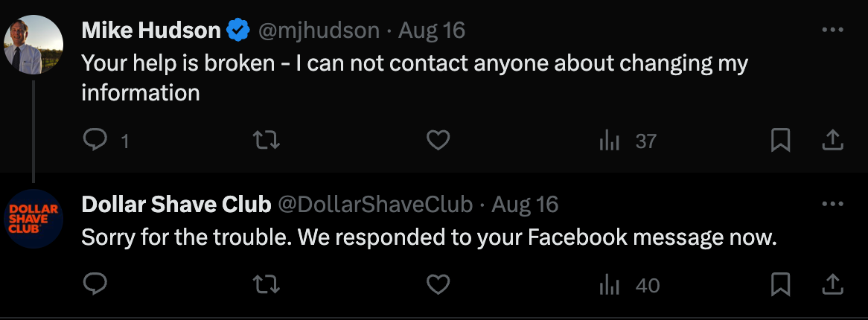Reply to Dollar Shave Club's tweet
The width and height of the screenshot is (868, 320).
coord(95,285)
